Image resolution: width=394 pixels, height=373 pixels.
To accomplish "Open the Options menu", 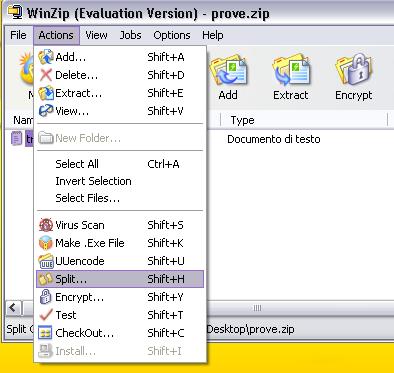I will 172,35.
